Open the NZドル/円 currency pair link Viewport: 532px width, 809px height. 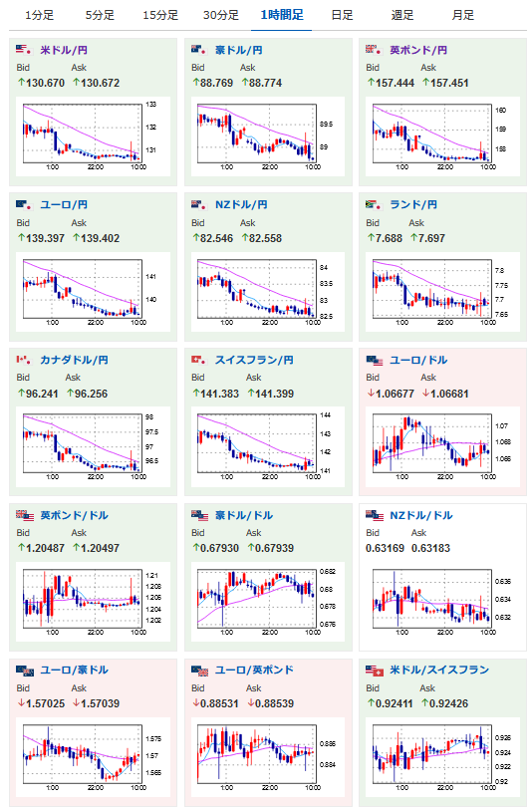(241, 205)
